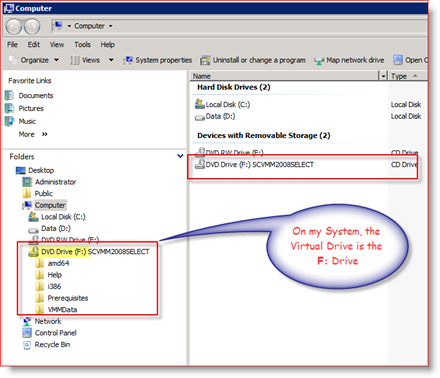Viewport: 440px width, 378px height.
Task: Open the Prerequisites folder in tree
Action: 68,298
